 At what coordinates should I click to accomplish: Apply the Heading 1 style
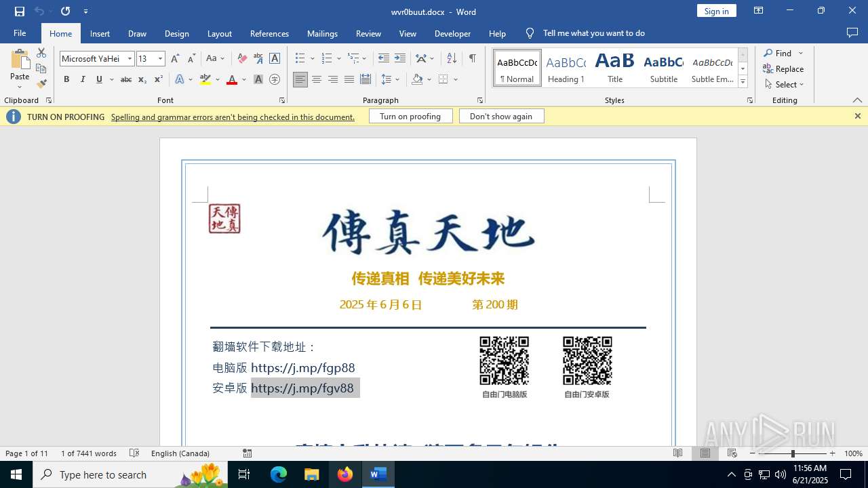coord(566,68)
